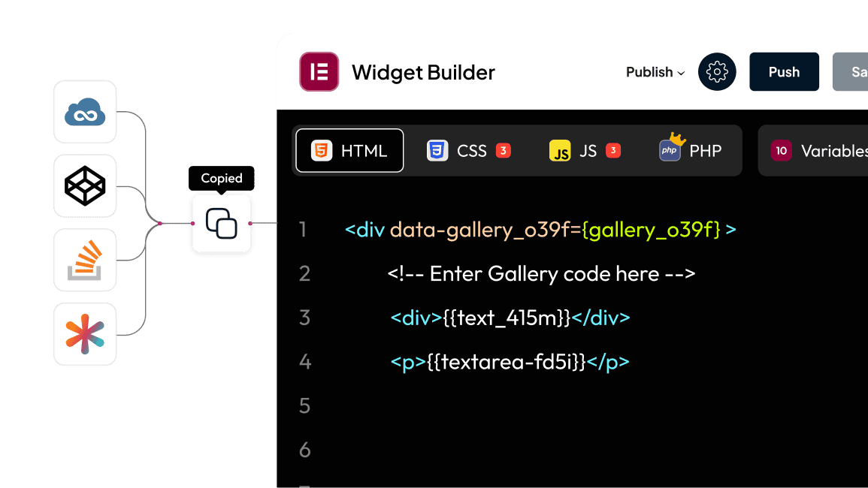868x488 pixels.
Task: Click the copy icon under Copied
Action: pos(221,224)
